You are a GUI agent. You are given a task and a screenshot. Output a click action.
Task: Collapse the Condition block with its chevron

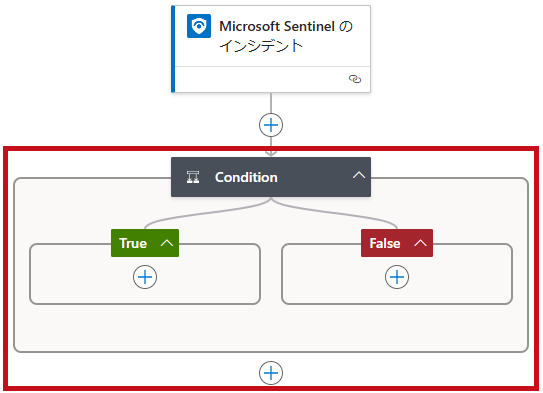point(359,176)
